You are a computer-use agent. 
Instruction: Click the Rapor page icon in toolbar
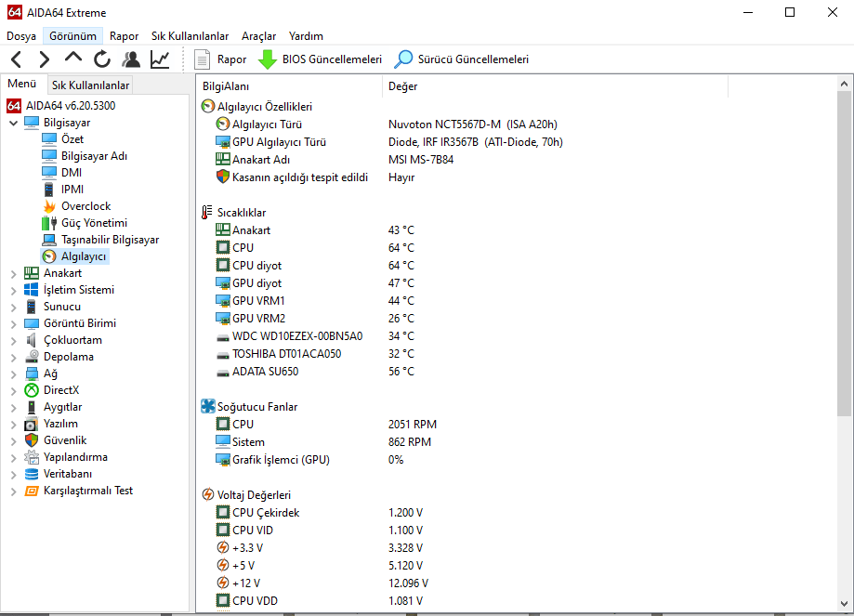coord(202,59)
